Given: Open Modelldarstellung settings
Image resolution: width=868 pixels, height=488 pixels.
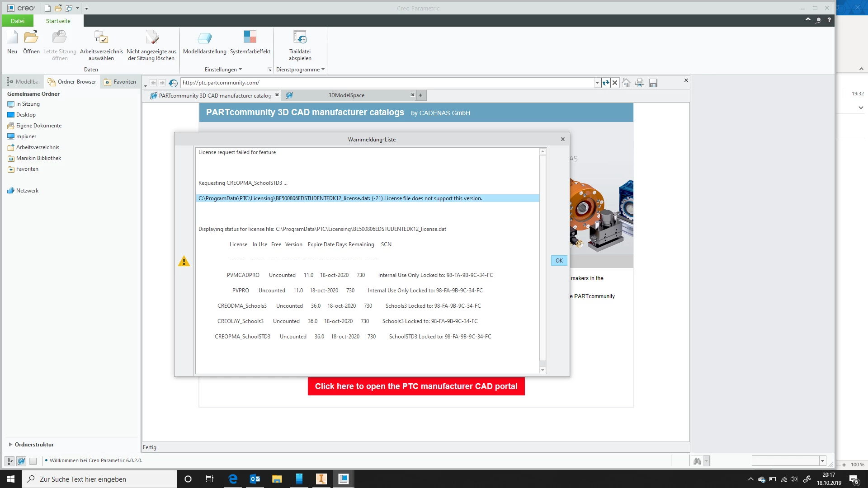Looking at the screenshot, I should click(x=204, y=38).
